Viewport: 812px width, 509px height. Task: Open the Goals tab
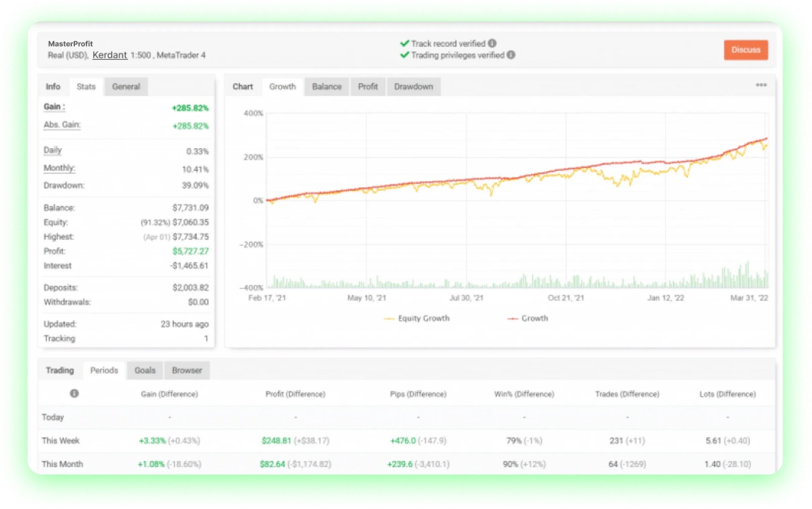(x=145, y=370)
